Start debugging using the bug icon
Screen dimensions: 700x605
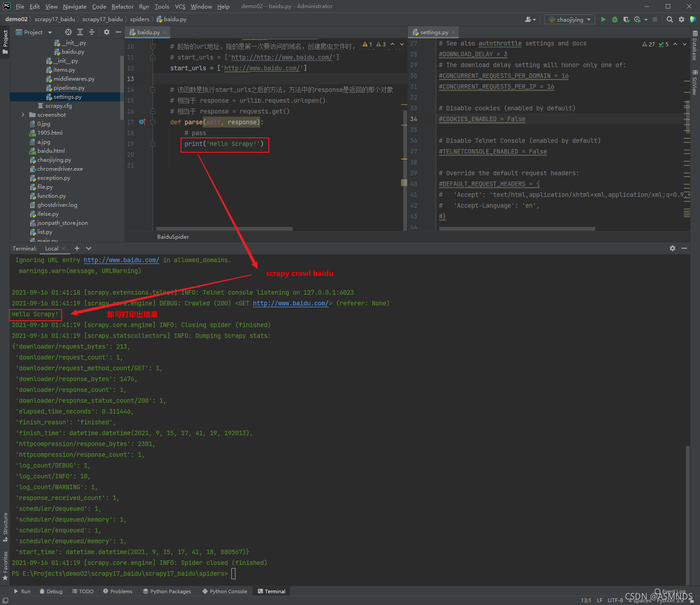(614, 19)
